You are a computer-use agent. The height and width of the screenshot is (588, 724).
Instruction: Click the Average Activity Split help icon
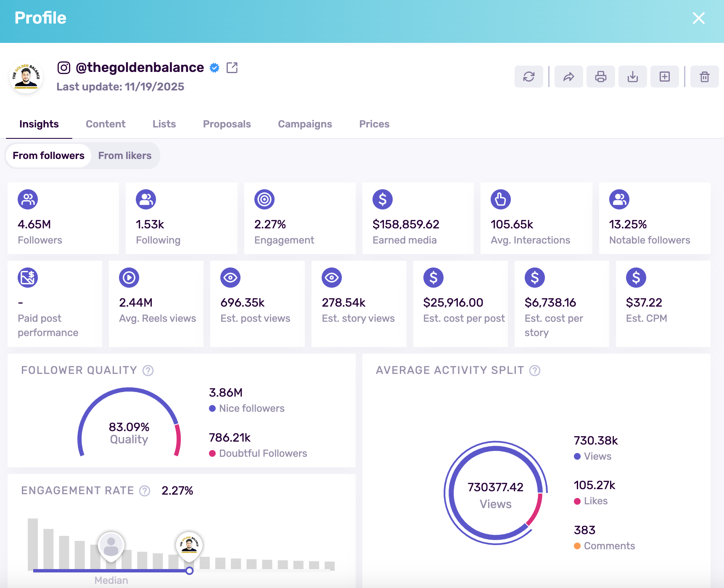[534, 371]
